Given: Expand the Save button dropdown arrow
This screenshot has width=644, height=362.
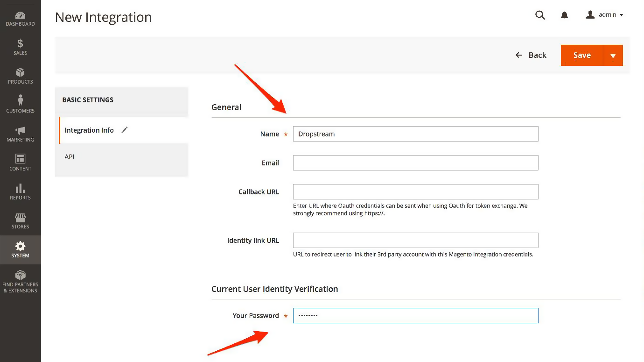Looking at the screenshot, I should click(x=613, y=56).
